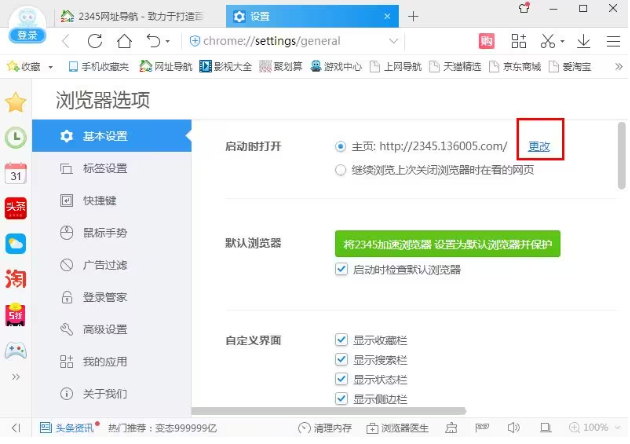Open the weather cloud sidebar icon

16,244
